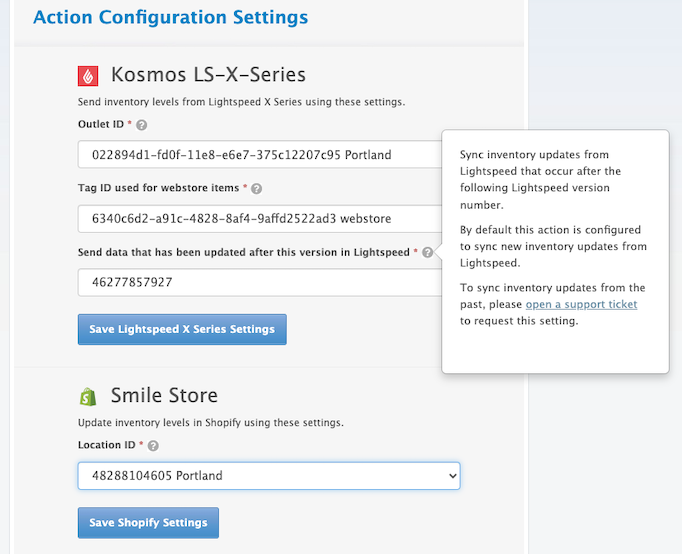Click the red Lightspeed flame logo
This screenshot has height=554, width=682.
(x=88, y=75)
